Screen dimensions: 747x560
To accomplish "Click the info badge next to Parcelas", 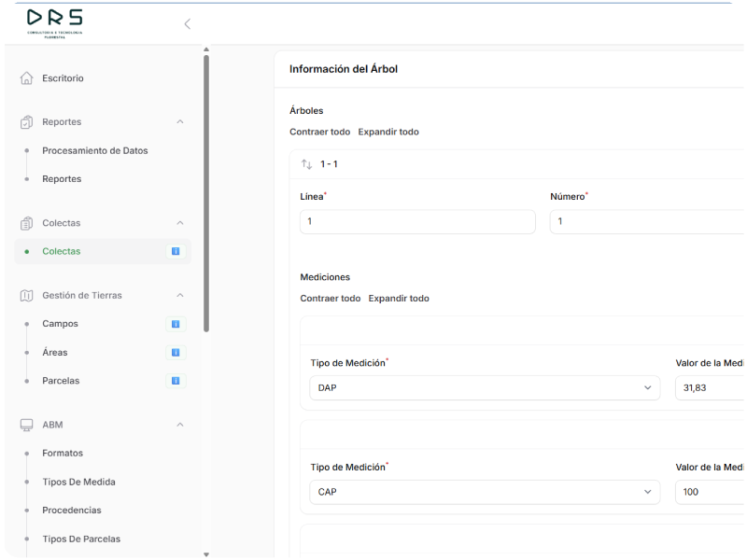I will tap(175, 381).
